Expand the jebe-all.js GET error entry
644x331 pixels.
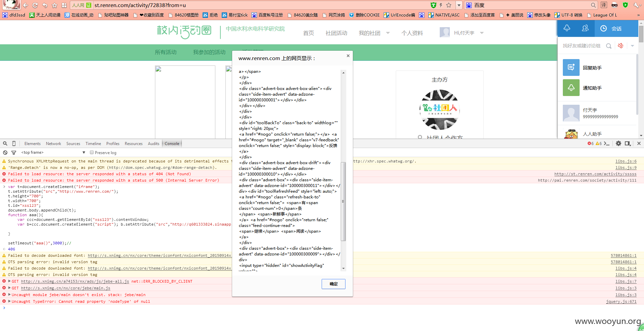point(9,281)
